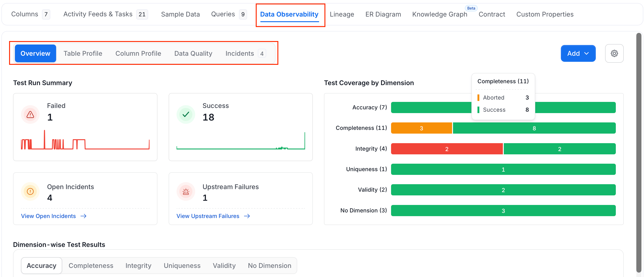Viewport: 644px width, 277px height.
Task: Open the settings gear icon
Action: pos(614,53)
